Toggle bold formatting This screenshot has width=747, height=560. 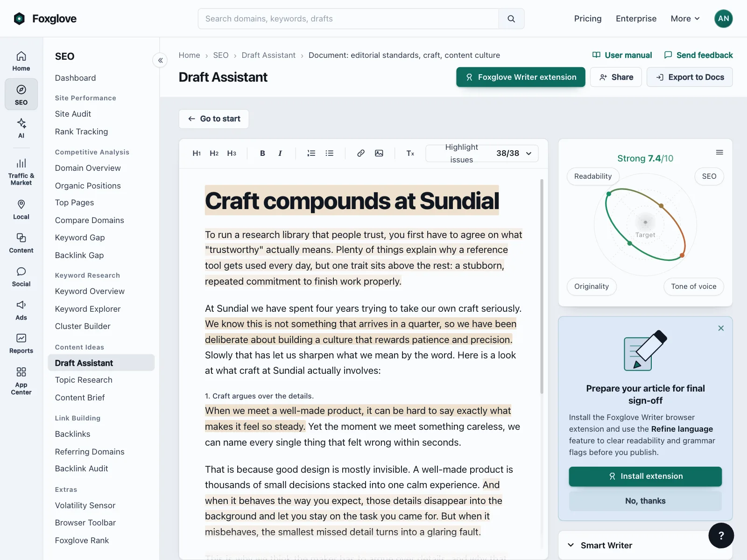[262, 153]
